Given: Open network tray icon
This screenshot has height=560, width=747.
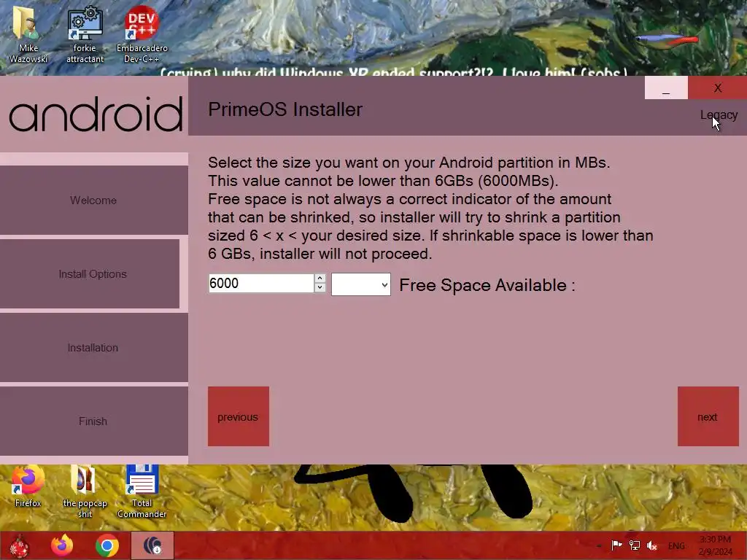Looking at the screenshot, I should click(x=635, y=545).
